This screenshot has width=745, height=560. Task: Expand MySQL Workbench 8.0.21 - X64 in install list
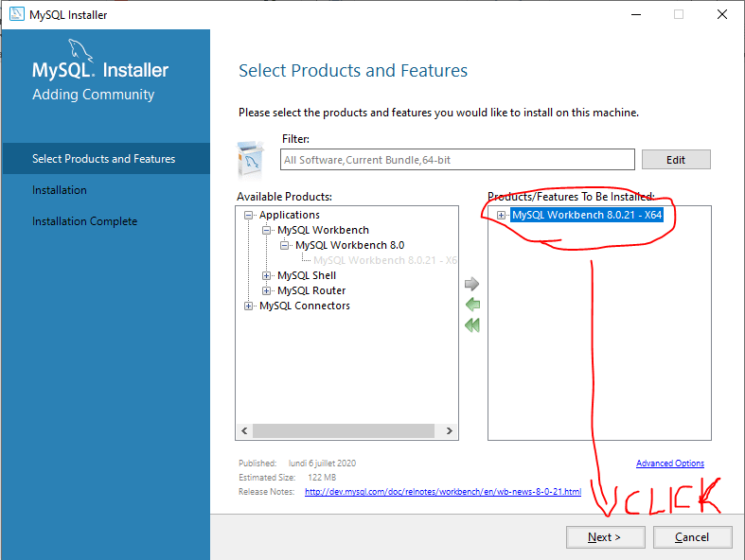[501, 215]
